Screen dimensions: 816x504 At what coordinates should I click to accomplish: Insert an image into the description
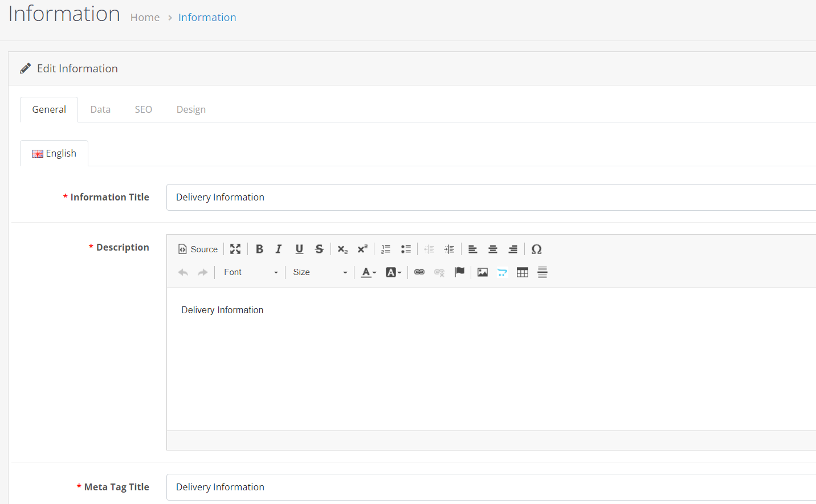click(x=483, y=272)
